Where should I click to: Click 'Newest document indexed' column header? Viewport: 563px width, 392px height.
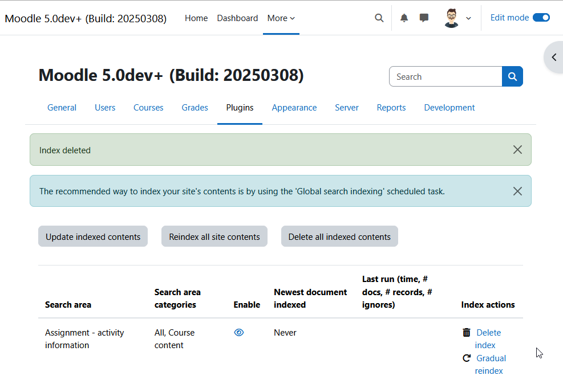pos(310,298)
